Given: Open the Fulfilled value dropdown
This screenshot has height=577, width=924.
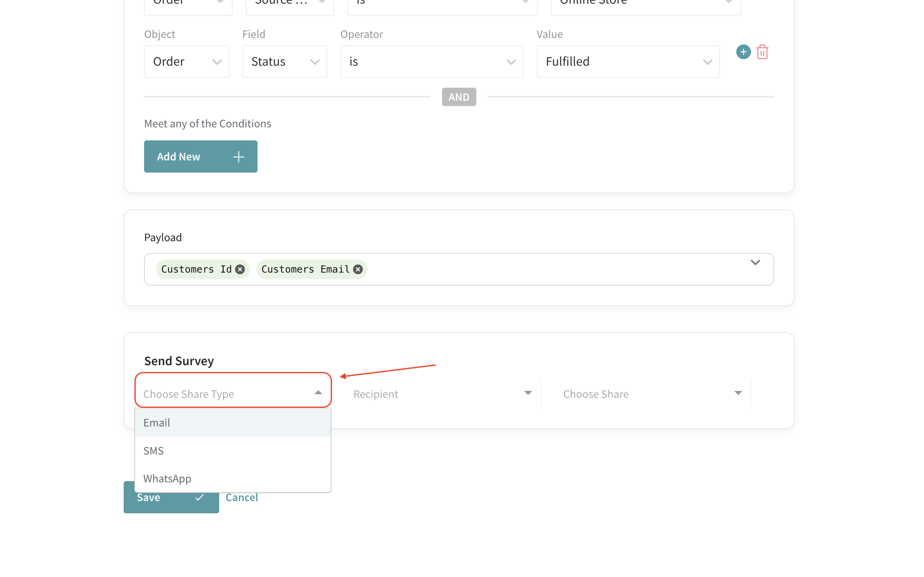Looking at the screenshot, I should pyautogui.click(x=628, y=62).
